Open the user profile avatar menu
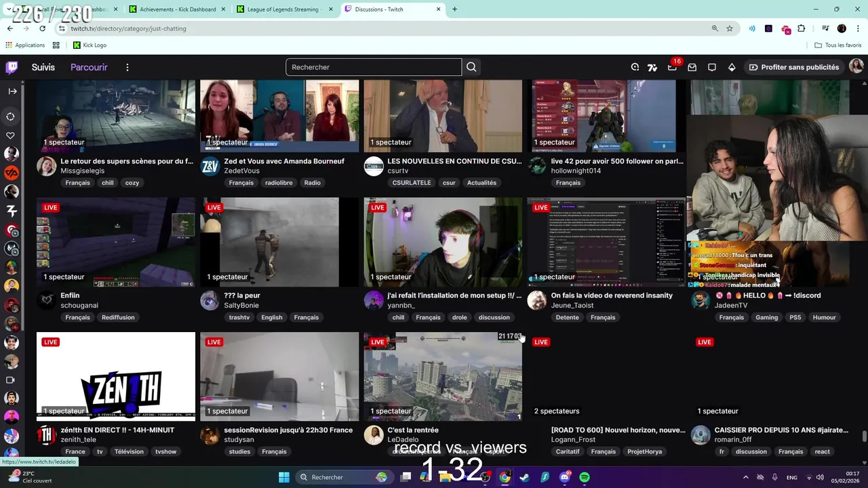Screen dimensions: 868x488 [856, 66]
